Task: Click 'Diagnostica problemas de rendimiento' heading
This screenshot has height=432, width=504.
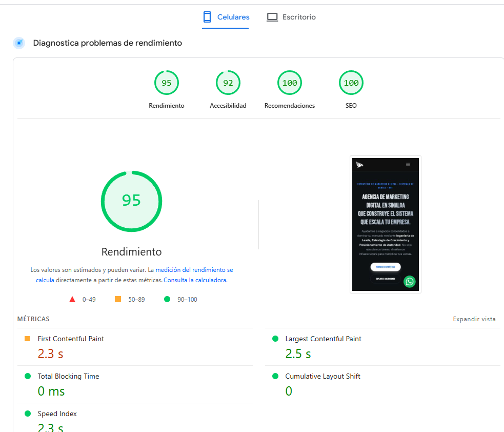Action: click(x=107, y=43)
